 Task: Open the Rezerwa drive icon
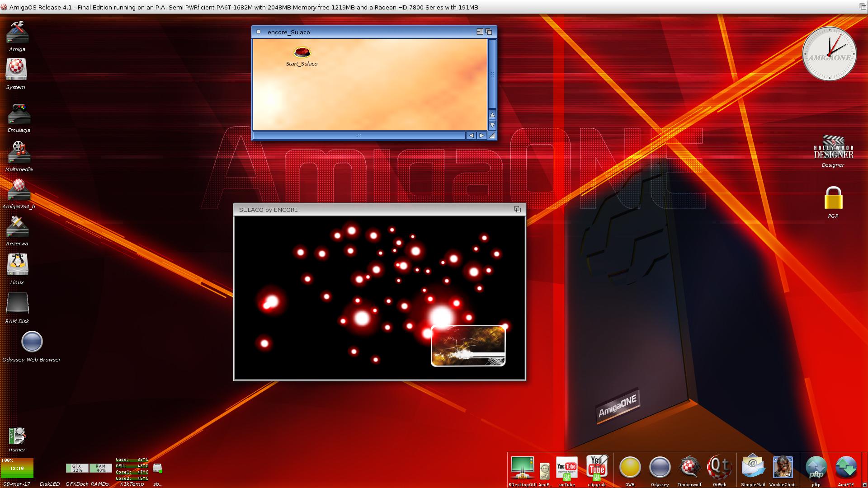17,227
